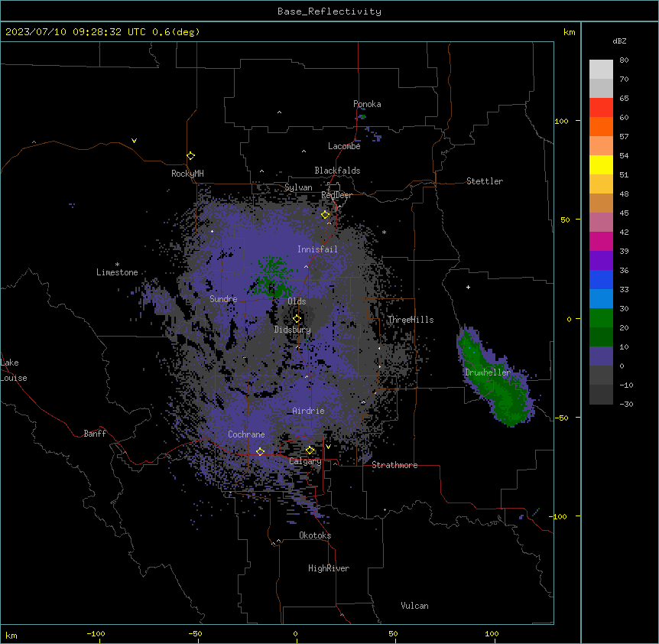Click the Airdrie city label

pos(309,411)
